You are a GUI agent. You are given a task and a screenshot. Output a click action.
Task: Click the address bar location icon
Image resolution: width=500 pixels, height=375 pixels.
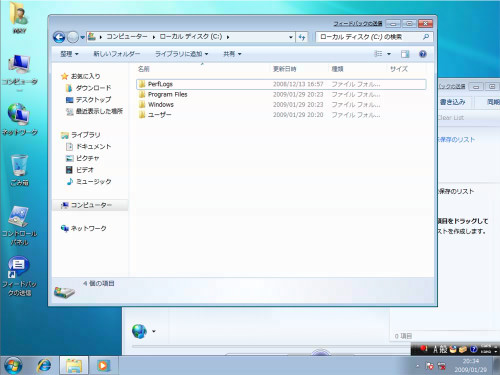pyautogui.click(x=92, y=37)
